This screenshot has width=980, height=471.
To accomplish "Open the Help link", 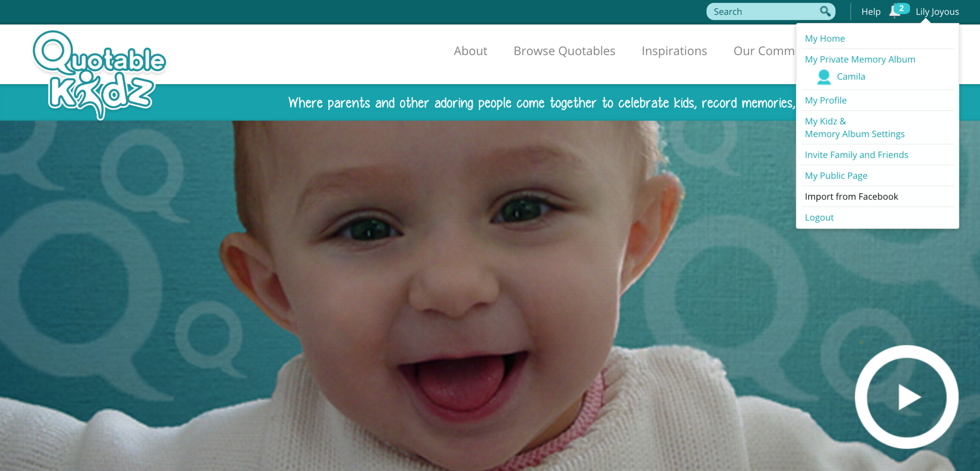I will (x=871, y=12).
